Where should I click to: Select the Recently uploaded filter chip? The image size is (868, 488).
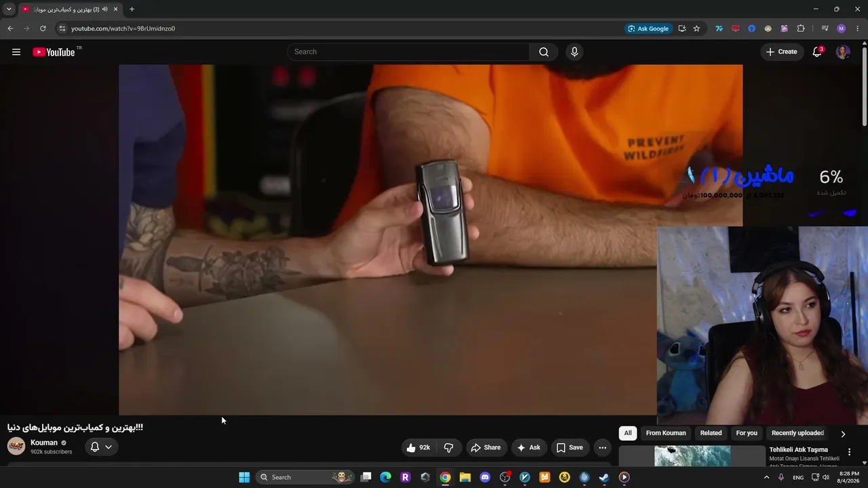(797, 433)
